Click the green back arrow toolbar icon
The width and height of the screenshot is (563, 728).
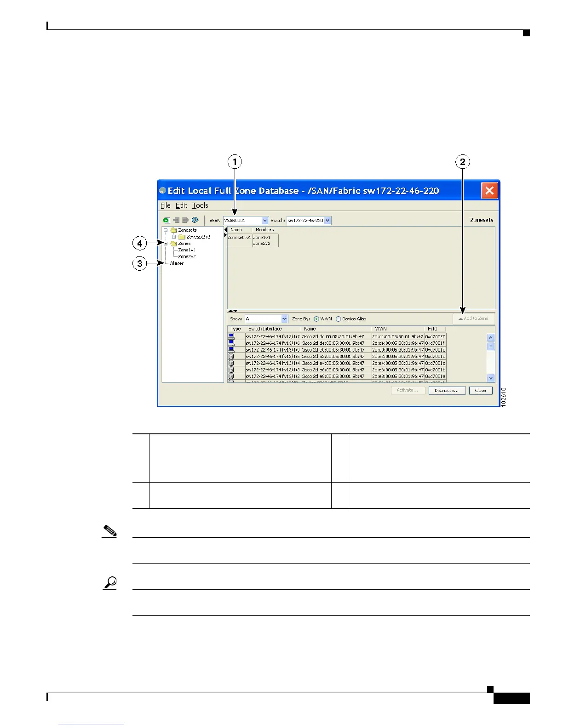tap(167, 221)
